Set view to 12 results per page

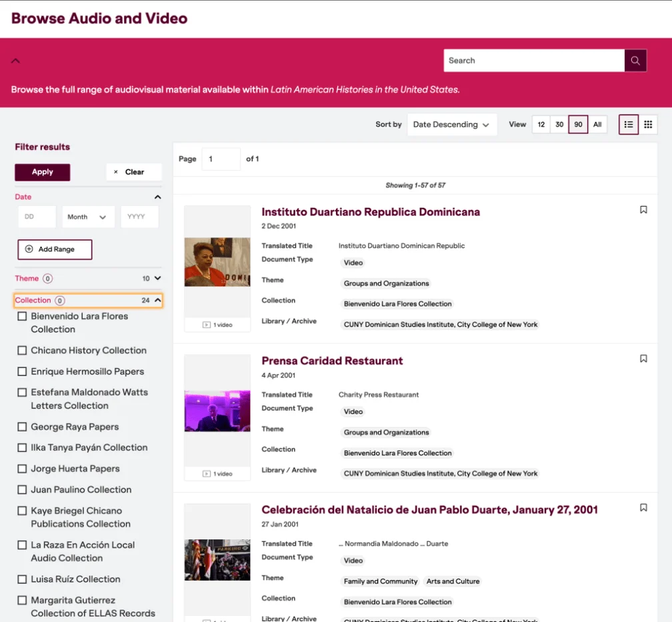pyautogui.click(x=541, y=124)
